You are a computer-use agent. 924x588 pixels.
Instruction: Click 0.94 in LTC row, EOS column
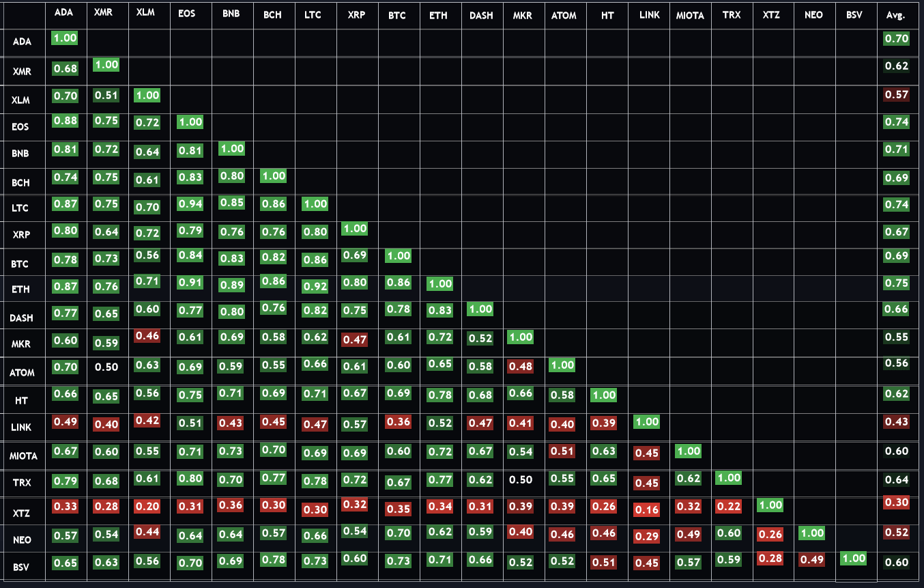point(190,203)
